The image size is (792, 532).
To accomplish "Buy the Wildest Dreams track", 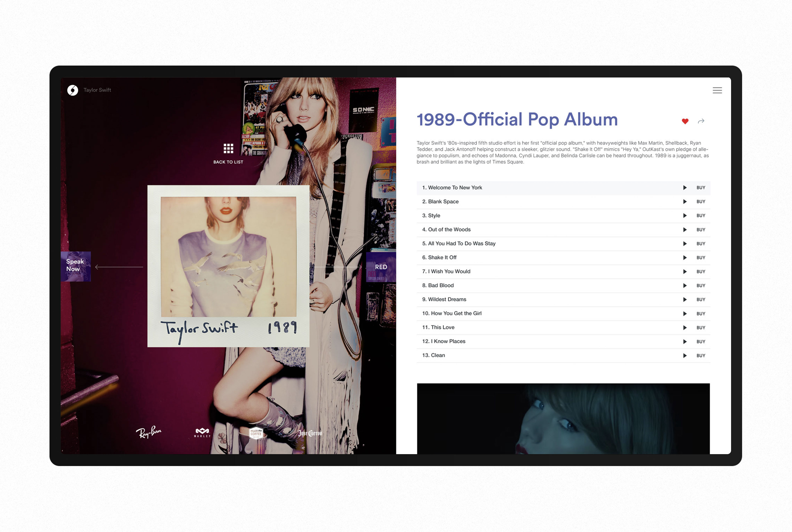I will click(x=701, y=300).
